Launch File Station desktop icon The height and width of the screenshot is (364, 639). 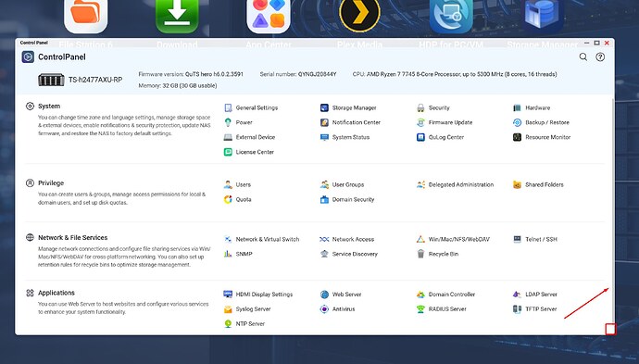(85, 17)
